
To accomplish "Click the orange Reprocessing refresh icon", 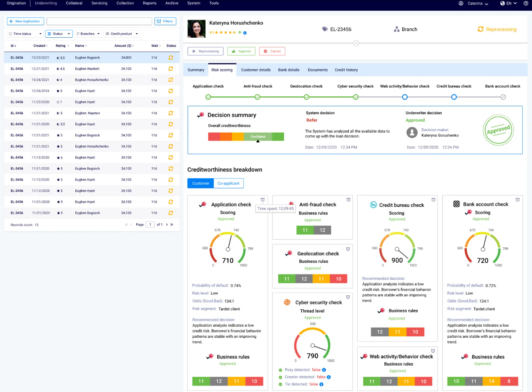I will (x=481, y=29).
